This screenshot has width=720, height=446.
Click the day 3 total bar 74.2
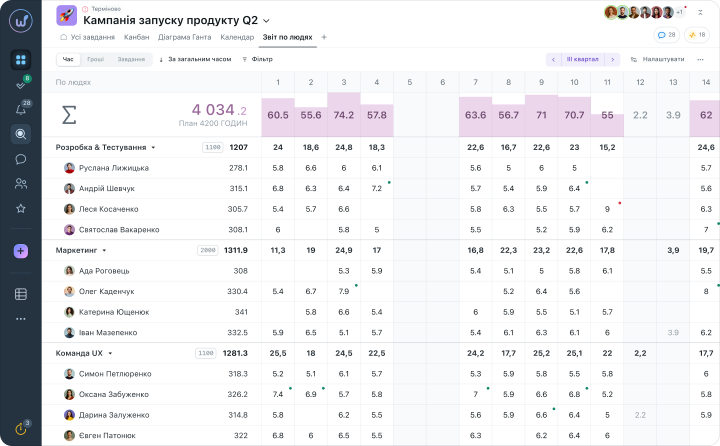pos(344,115)
